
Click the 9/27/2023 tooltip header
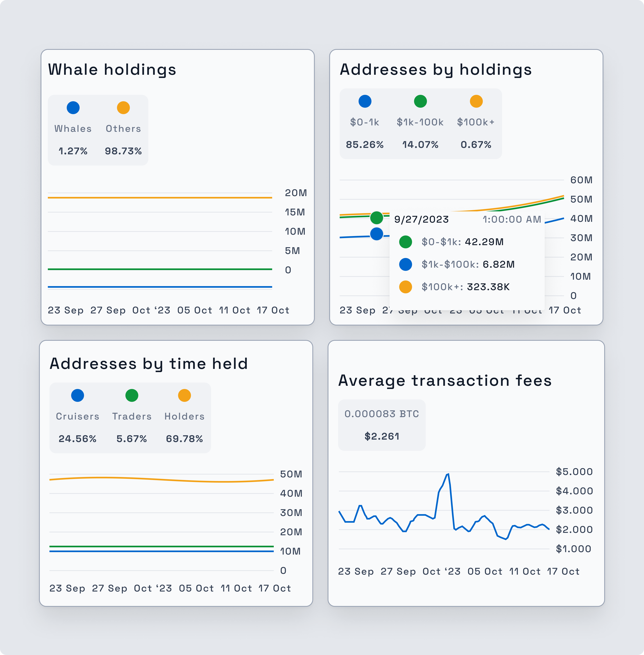tap(421, 219)
